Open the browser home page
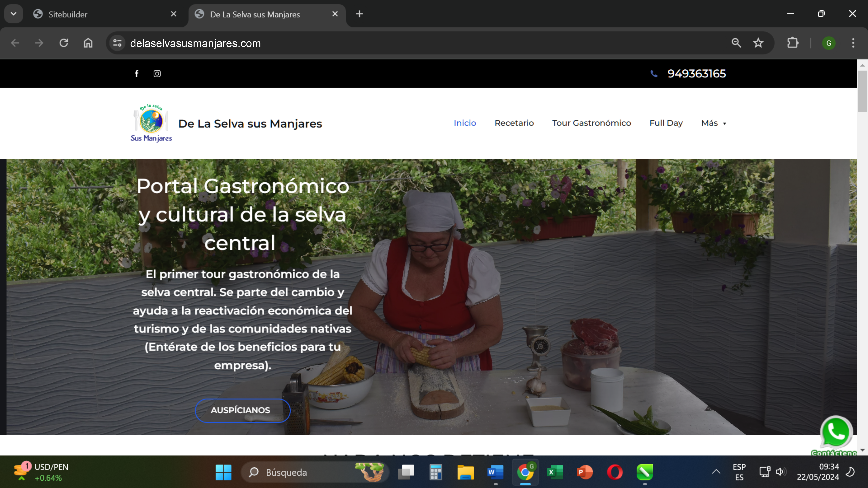The image size is (868, 488). (x=88, y=43)
